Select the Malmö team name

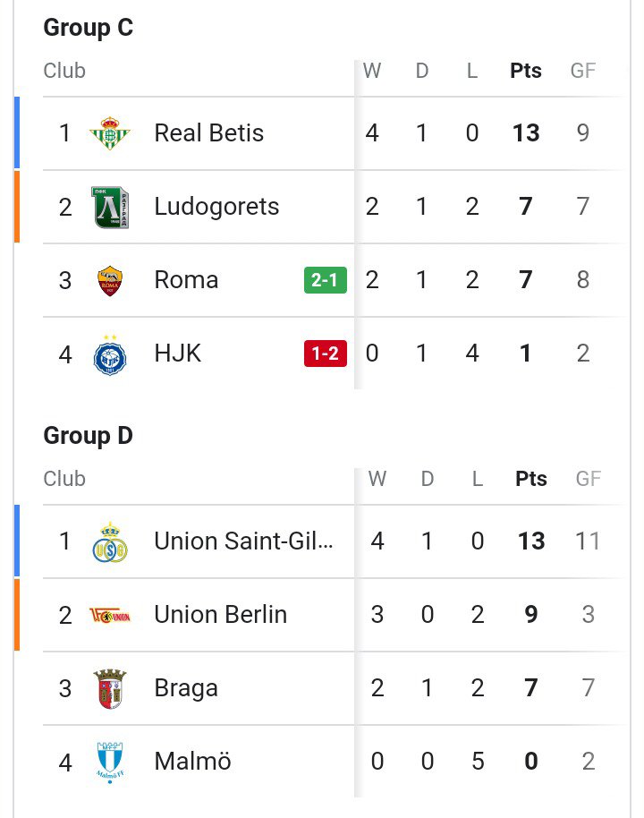[192, 761]
